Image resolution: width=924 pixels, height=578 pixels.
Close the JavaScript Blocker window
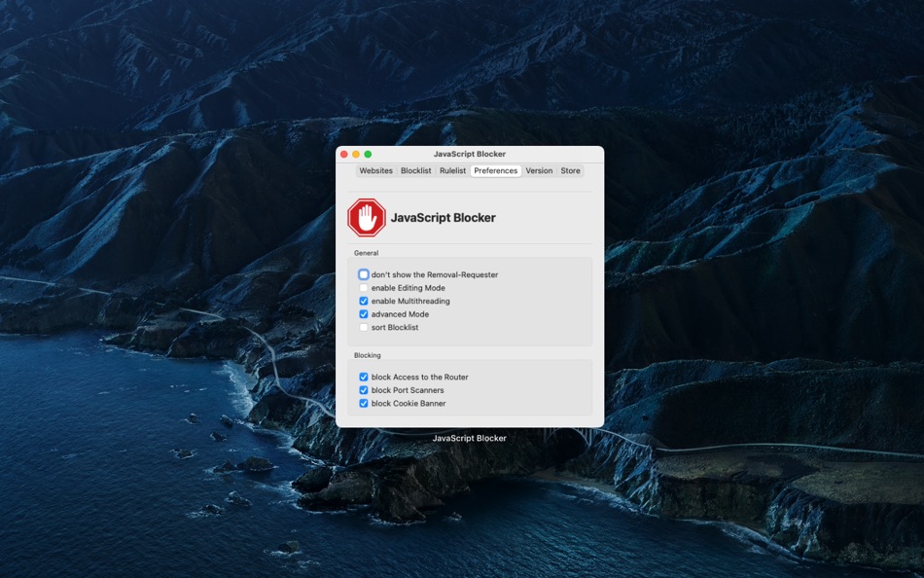coord(344,154)
